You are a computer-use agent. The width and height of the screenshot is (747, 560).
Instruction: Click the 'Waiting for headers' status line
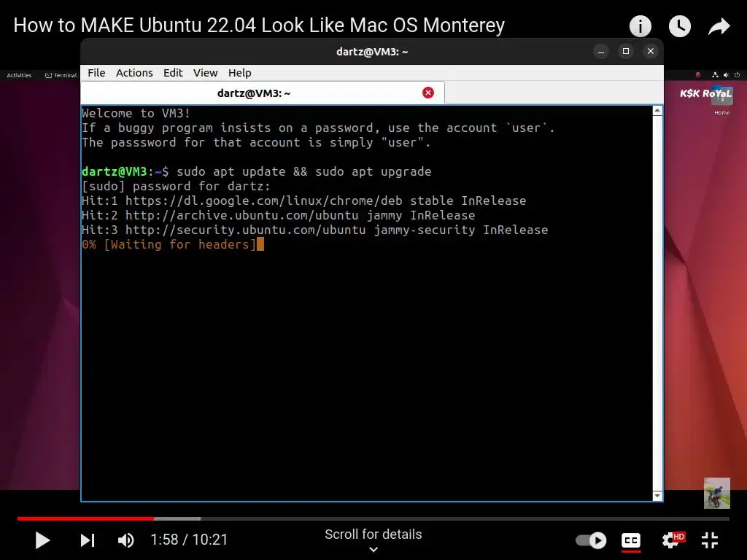[x=172, y=244]
